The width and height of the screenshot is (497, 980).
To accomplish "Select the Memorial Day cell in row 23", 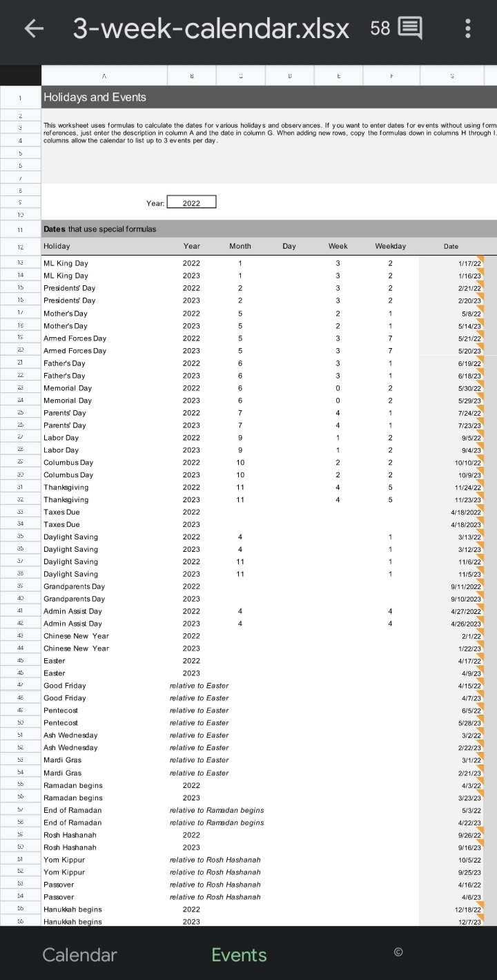I will point(104,387).
